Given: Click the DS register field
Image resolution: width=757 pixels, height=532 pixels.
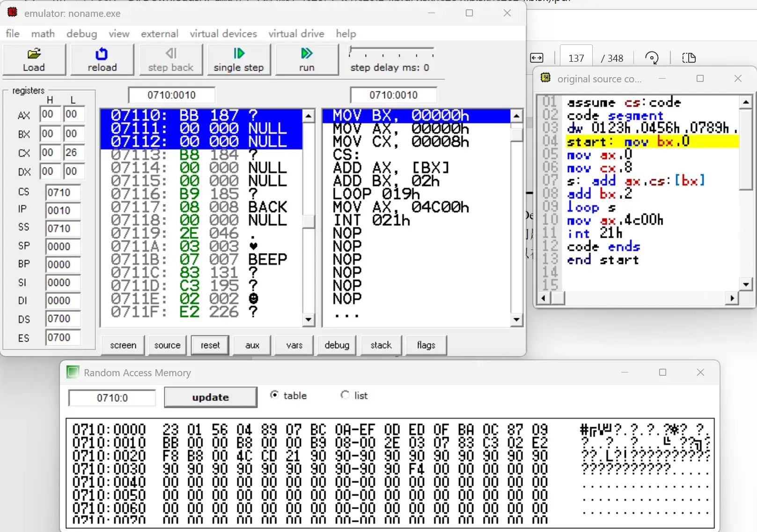Looking at the screenshot, I should pyautogui.click(x=63, y=319).
